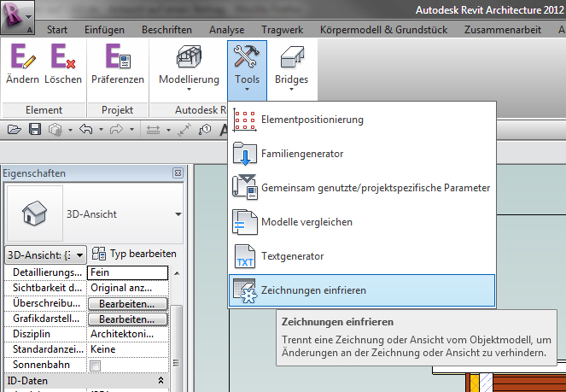Viewport: 566px width, 392px height.
Task: Open the Undo history dropdown arrow
Action: (x=101, y=129)
